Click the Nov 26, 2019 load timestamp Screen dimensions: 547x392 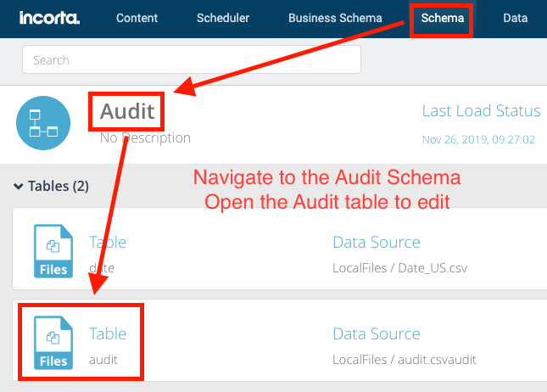(478, 140)
